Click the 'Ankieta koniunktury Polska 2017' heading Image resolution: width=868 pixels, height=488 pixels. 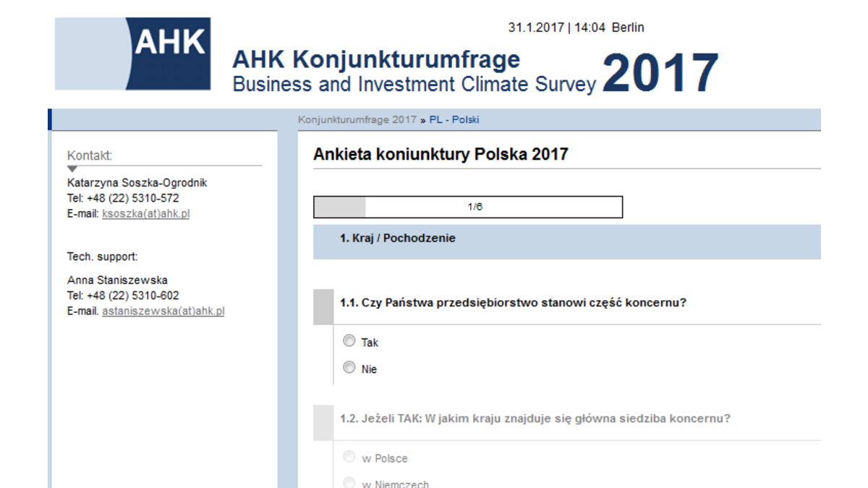pyautogui.click(x=441, y=155)
